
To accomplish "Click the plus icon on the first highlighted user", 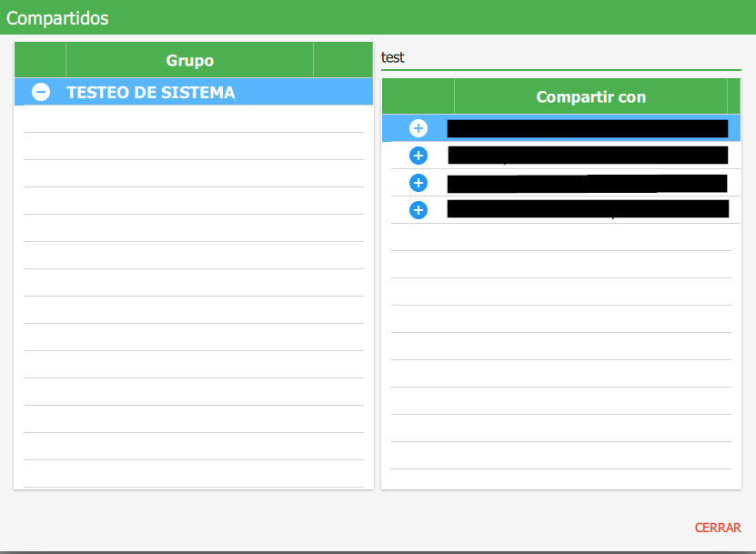I will click(x=418, y=128).
